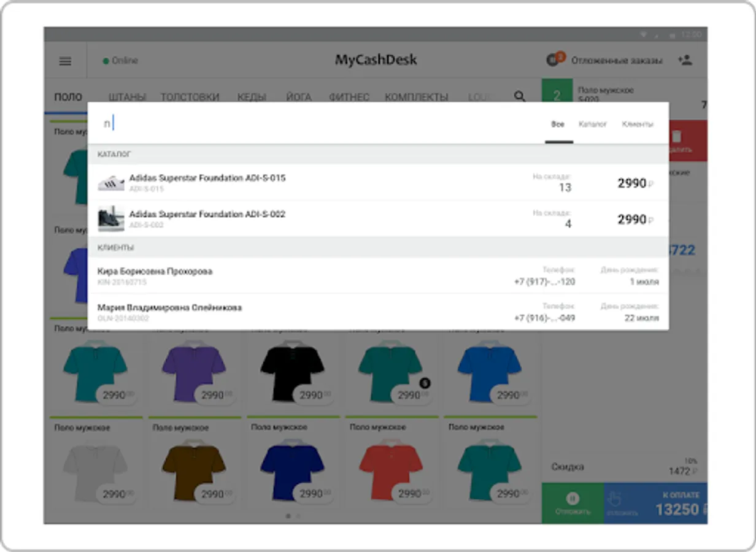Switch to the ШТАНЫ category tab
756x552 pixels.
click(127, 97)
